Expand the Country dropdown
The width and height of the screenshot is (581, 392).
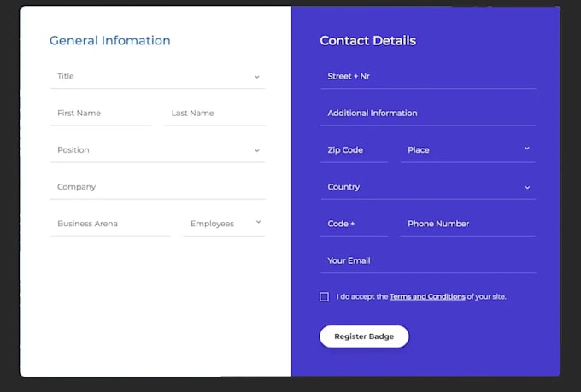(428, 187)
